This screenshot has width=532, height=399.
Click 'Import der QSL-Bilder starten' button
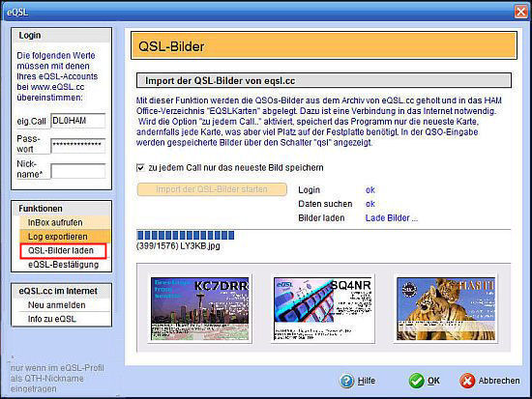pos(212,189)
